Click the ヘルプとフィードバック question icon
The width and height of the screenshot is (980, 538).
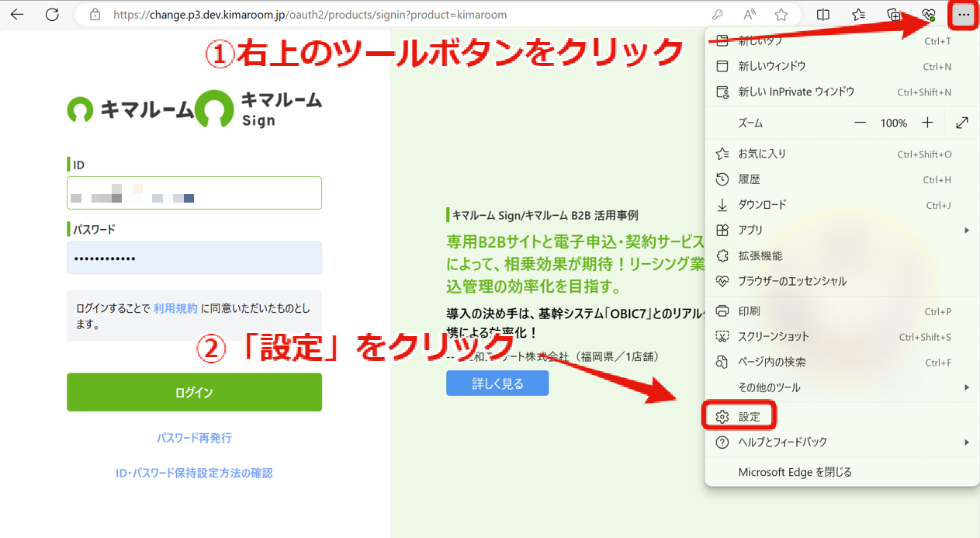[722, 443]
